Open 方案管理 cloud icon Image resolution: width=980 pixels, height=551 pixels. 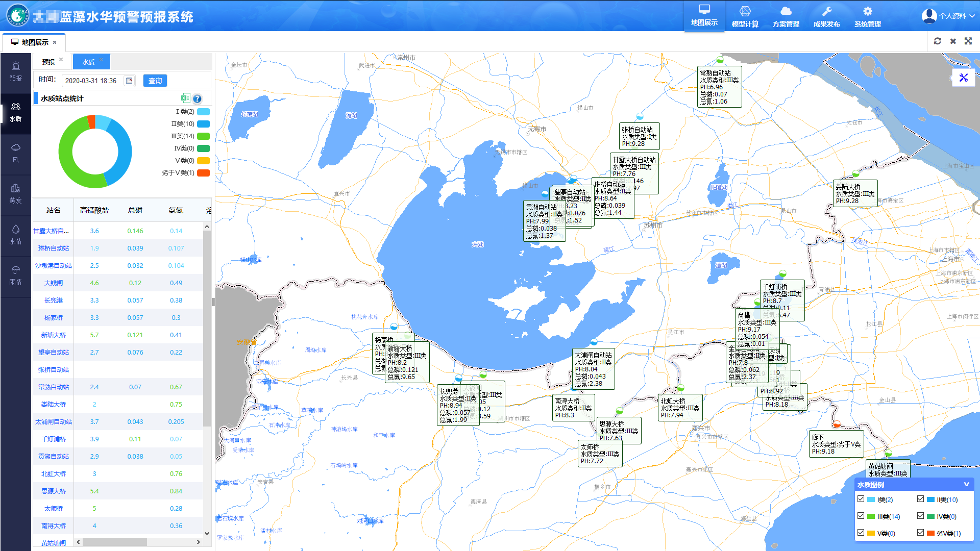tap(786, 12)
